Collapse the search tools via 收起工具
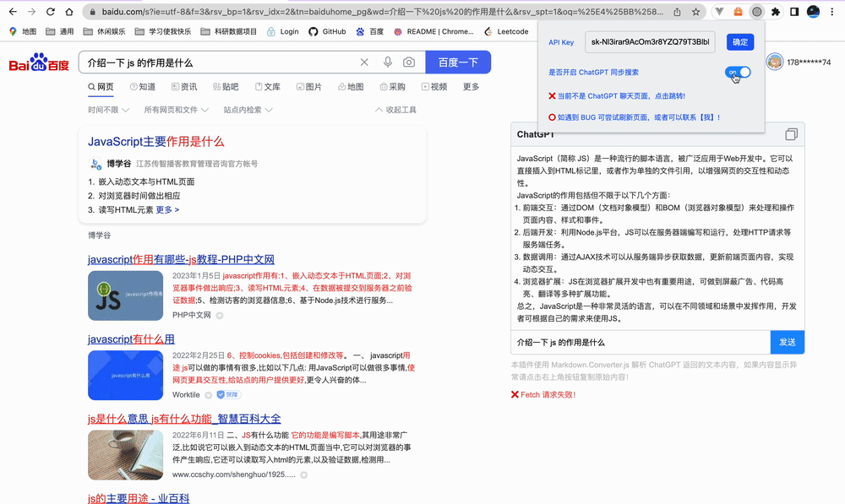845x504 pixels. coord(395,110)
